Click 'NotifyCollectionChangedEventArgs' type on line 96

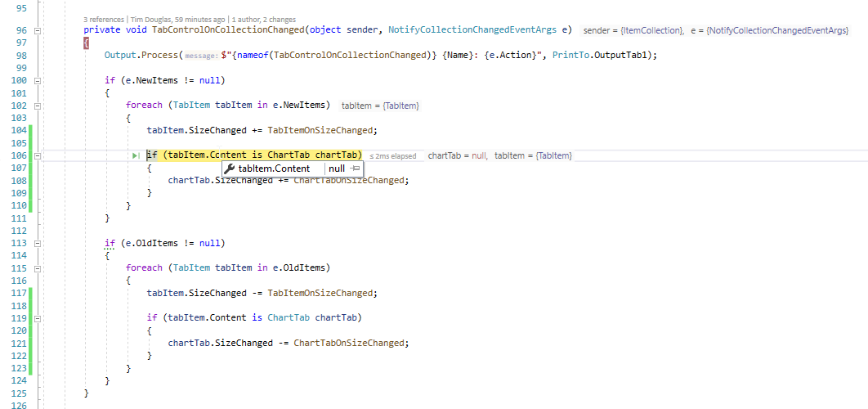tap(472, 30)
